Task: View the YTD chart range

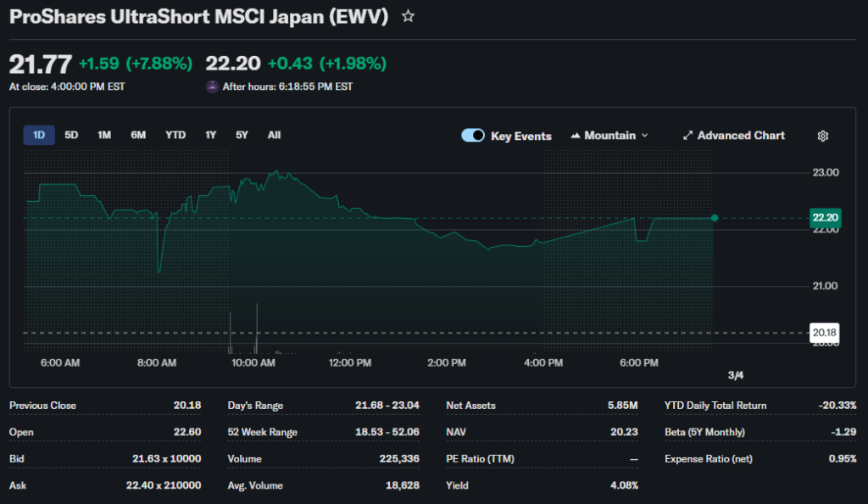Action: click(175, 135)
